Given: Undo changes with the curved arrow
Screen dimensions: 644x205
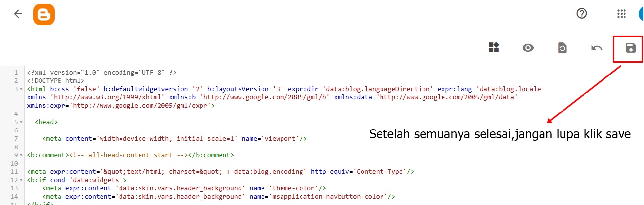Looking at the screenshot, I should tap(597, 48).
